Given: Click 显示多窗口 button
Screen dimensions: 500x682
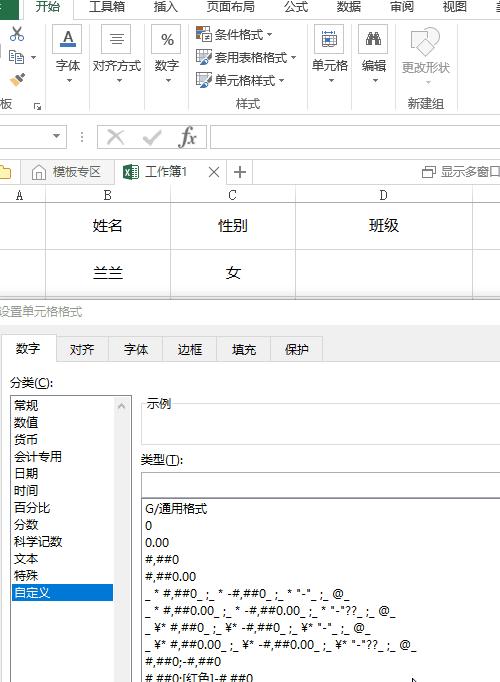Looking at the screenshot, I should [x=461, y=172].
